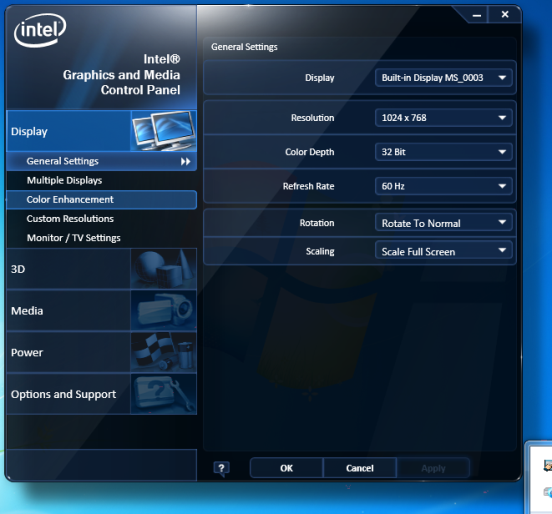This screenshot has height=514, width=552.
Task: Close the Intel control panel window
Action: (x=505, y=14)
